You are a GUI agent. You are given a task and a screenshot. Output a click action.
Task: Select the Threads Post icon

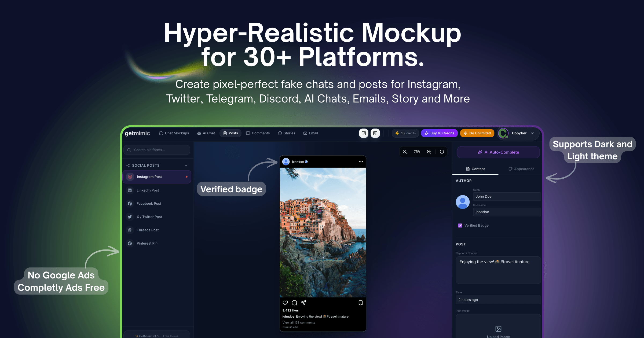point(130,230)
